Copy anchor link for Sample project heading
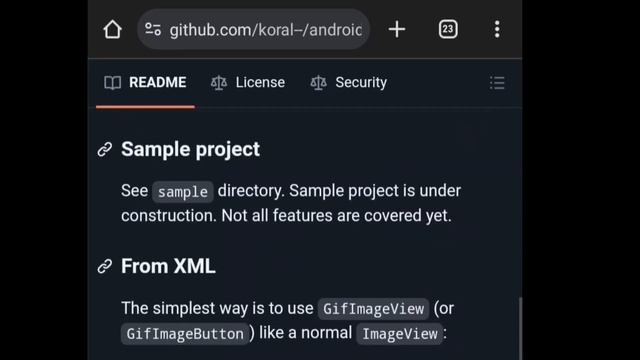 pos(105,149)
